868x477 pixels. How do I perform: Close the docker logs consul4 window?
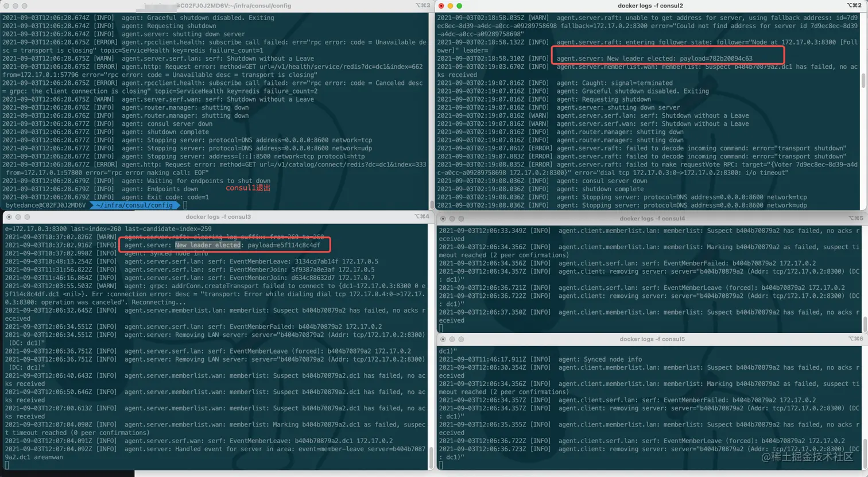pos(443,219)
